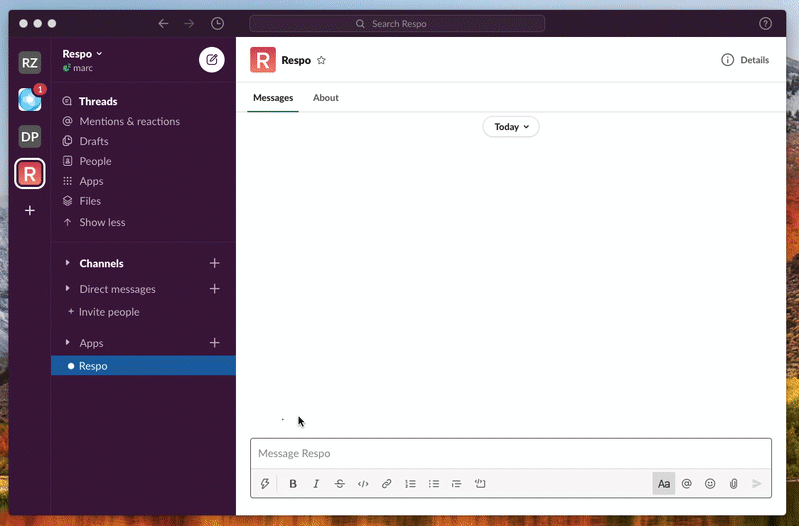The height and width of the screenshot is (526, 799).
Task: Add a new workspace with the plus icon
Action: click(x=30, y=211)
